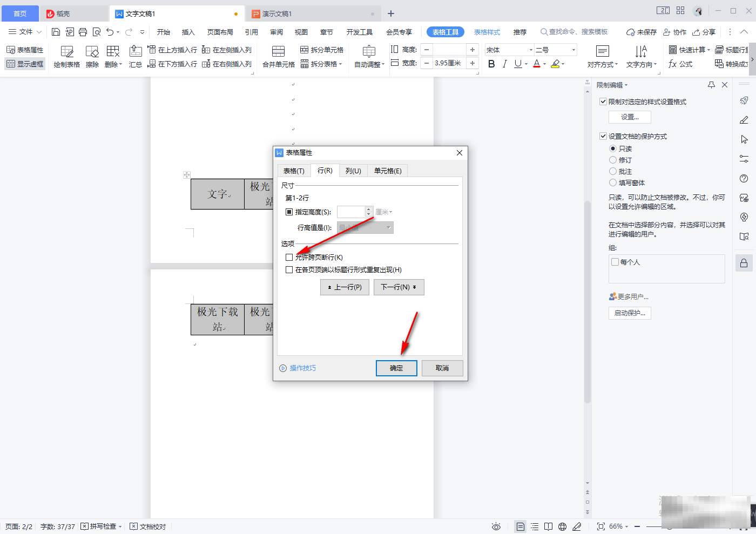This screenshot has width=756, height=534.
Task: Click 合并单元格 merge cells icon
Action: 279,57
